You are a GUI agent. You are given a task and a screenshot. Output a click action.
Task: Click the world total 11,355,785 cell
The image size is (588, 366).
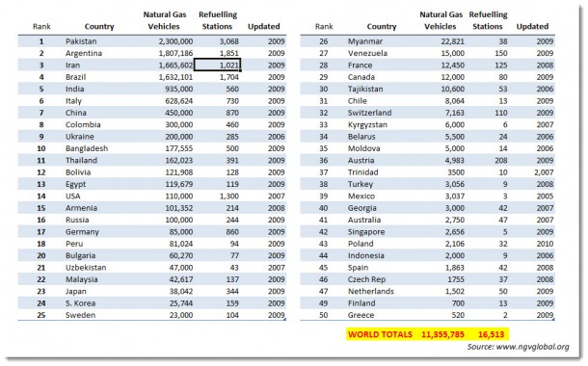click(442, 334)
